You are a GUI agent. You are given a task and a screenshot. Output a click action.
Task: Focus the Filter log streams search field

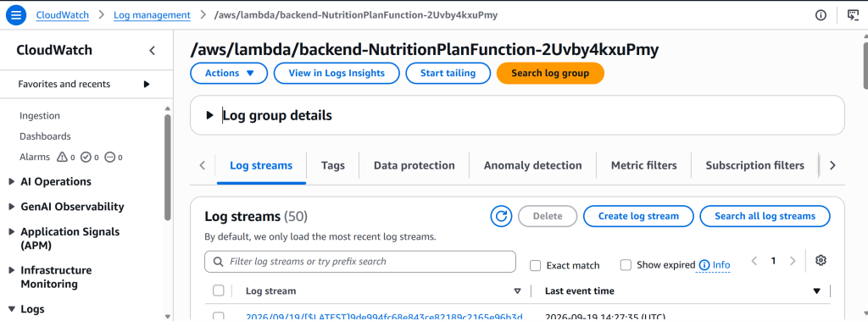[x=359, y=262]
